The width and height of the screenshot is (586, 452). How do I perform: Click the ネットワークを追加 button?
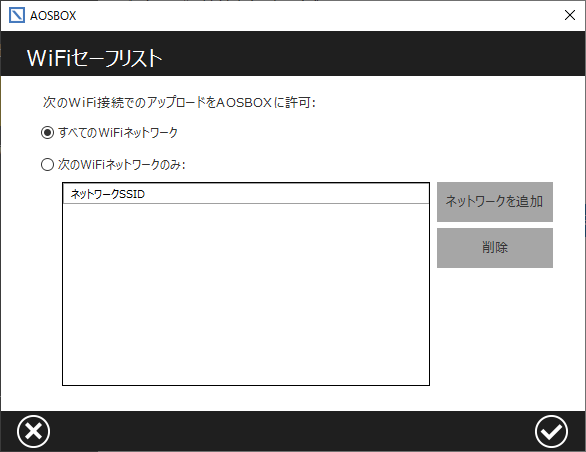pyautogui.click(x=495, y=202)
